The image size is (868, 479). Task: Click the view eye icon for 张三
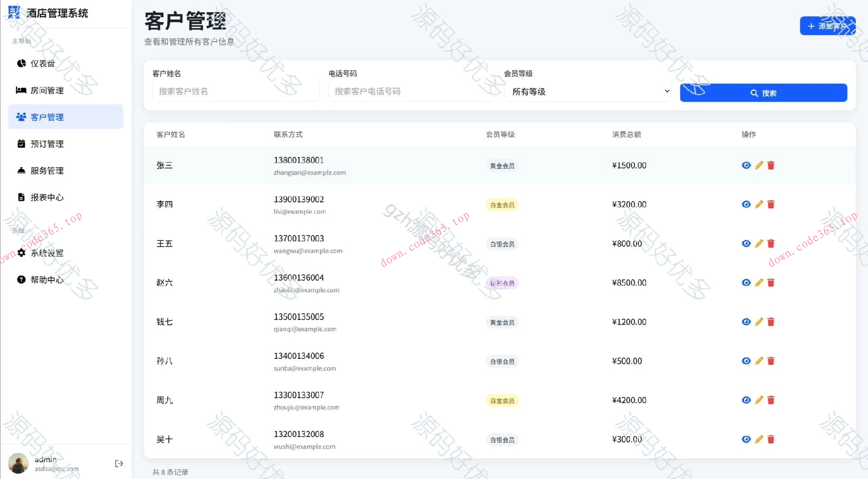coord(746,165)
